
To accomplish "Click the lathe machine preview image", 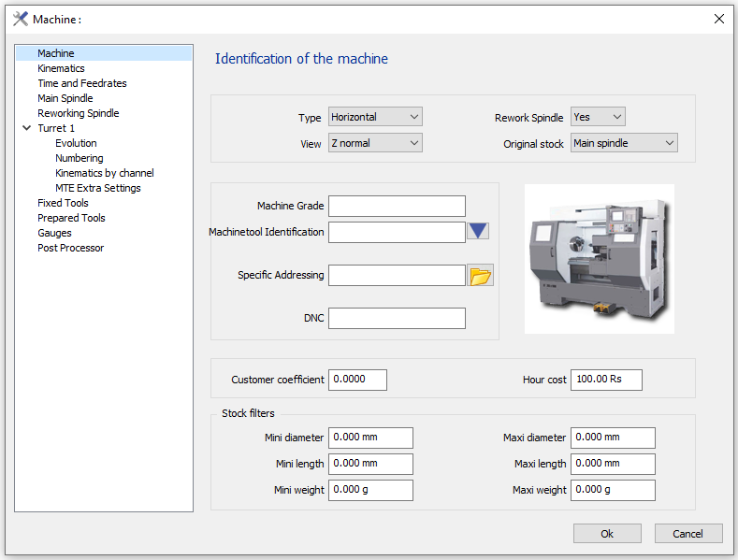I will (x=599, y=259).
